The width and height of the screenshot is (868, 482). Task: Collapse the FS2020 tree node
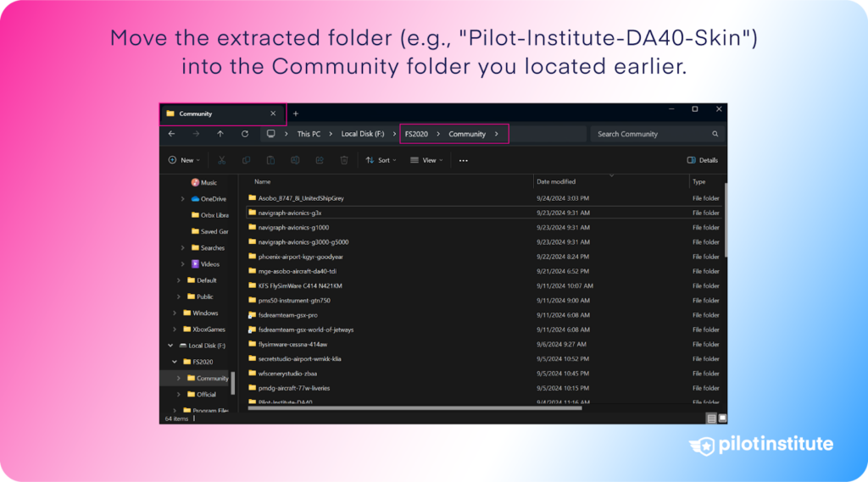175,362
